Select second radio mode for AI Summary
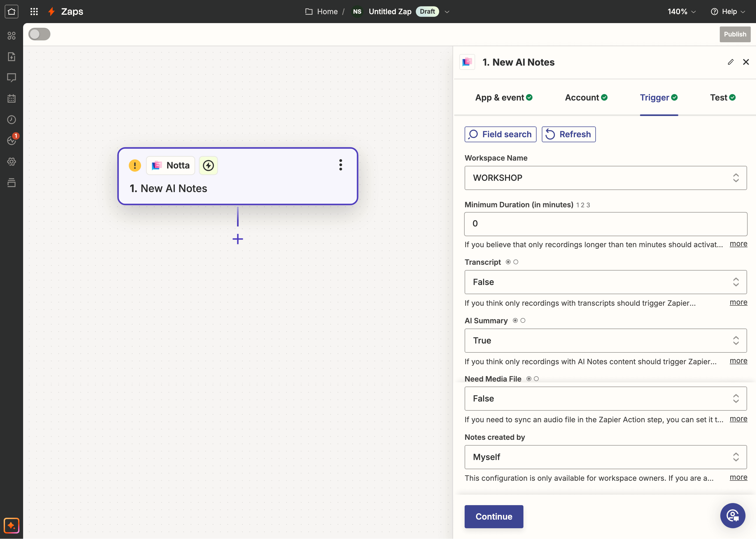Screen dimensions: 756x539 (x=523, y=320)
